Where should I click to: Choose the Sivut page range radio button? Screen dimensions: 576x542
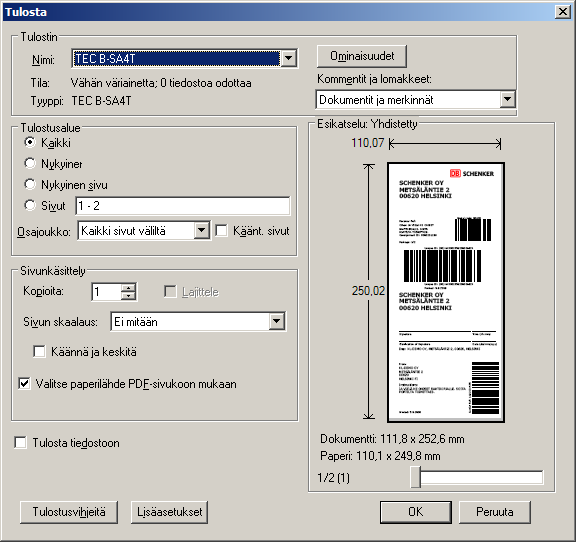[x=30, y=205]
